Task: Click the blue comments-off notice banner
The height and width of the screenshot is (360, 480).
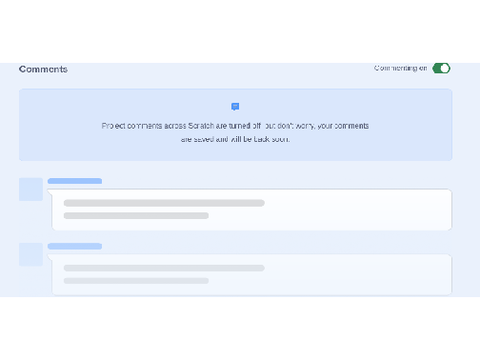Action: click(236, 125)
